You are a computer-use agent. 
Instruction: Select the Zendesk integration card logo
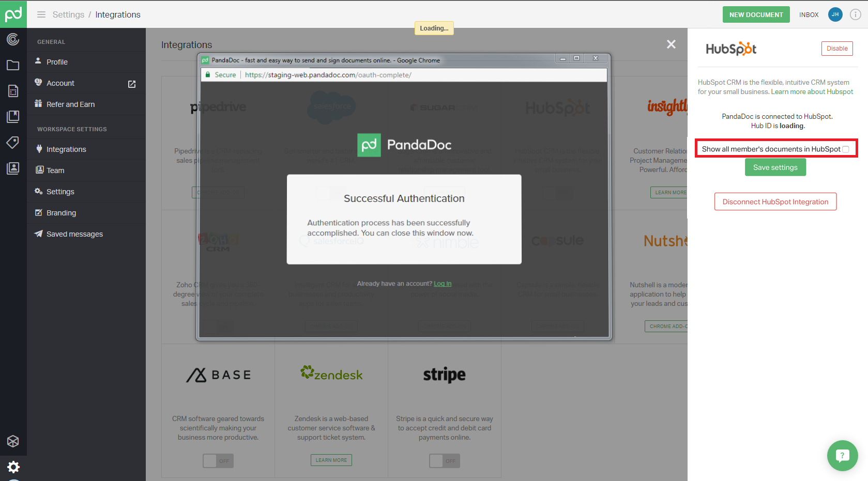[x=331, y=373]
